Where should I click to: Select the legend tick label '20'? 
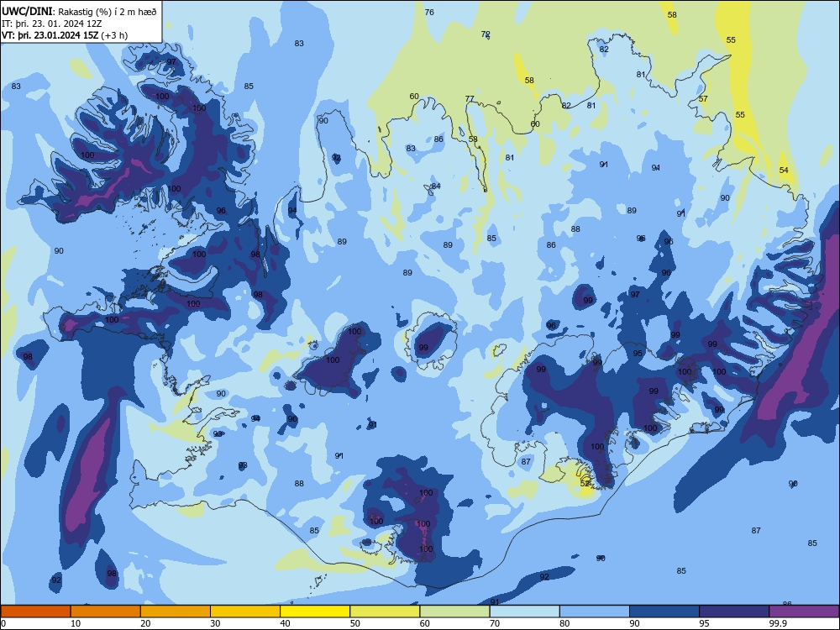pos(145,623)
